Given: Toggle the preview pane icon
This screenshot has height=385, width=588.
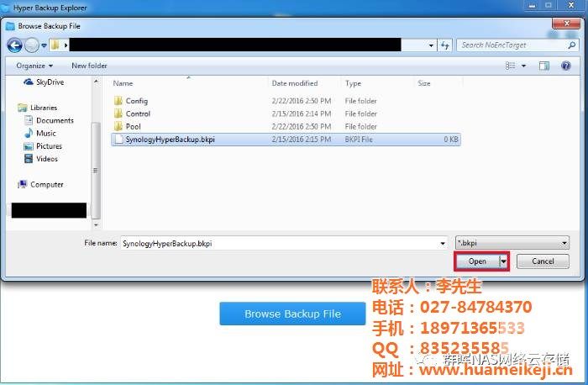Looking at the screenshot, I should click(544, 66).
